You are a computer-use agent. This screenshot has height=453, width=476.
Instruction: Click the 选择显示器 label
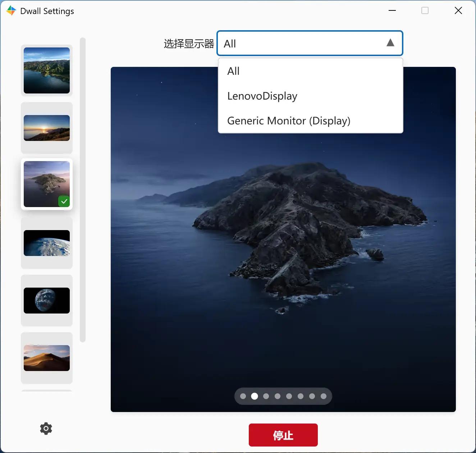click(188, 44)
